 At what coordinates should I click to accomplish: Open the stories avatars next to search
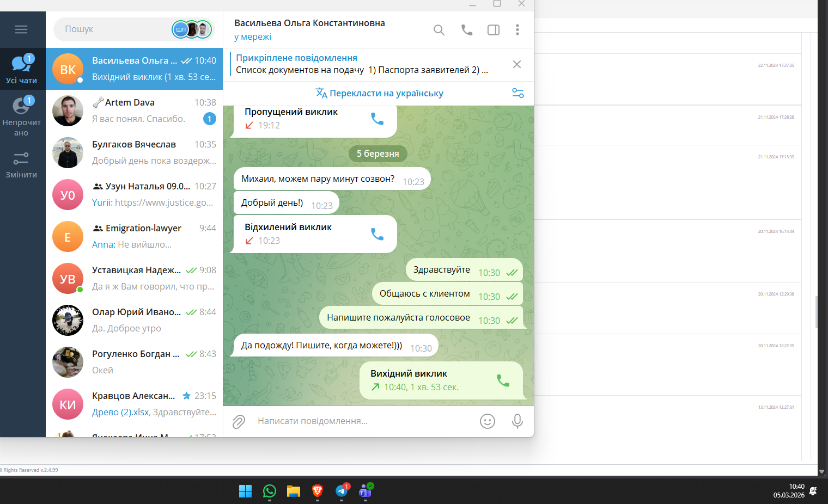pos(192,29)
